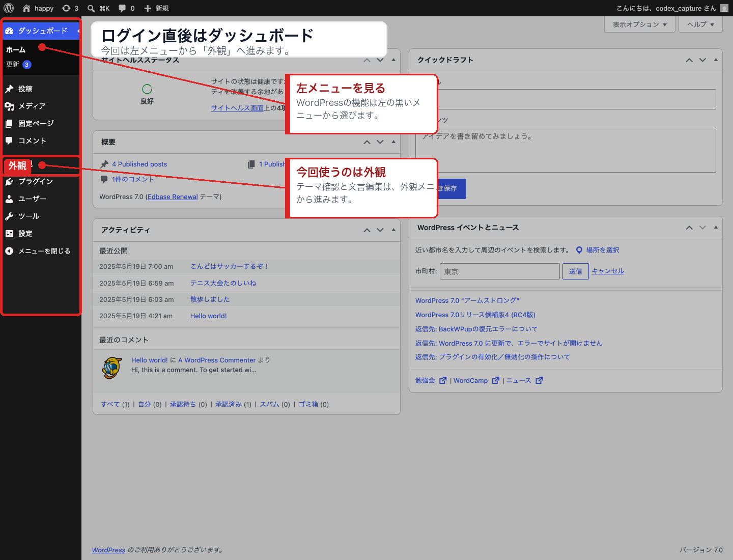Move サイトヘルスステータス panel down

click(380, 60)
